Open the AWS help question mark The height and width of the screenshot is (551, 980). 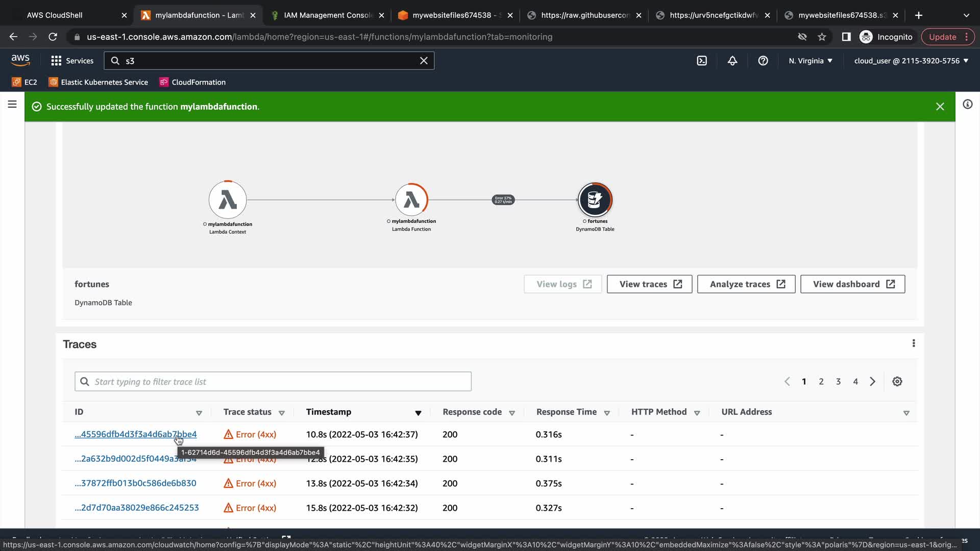[x=763, y=61]
